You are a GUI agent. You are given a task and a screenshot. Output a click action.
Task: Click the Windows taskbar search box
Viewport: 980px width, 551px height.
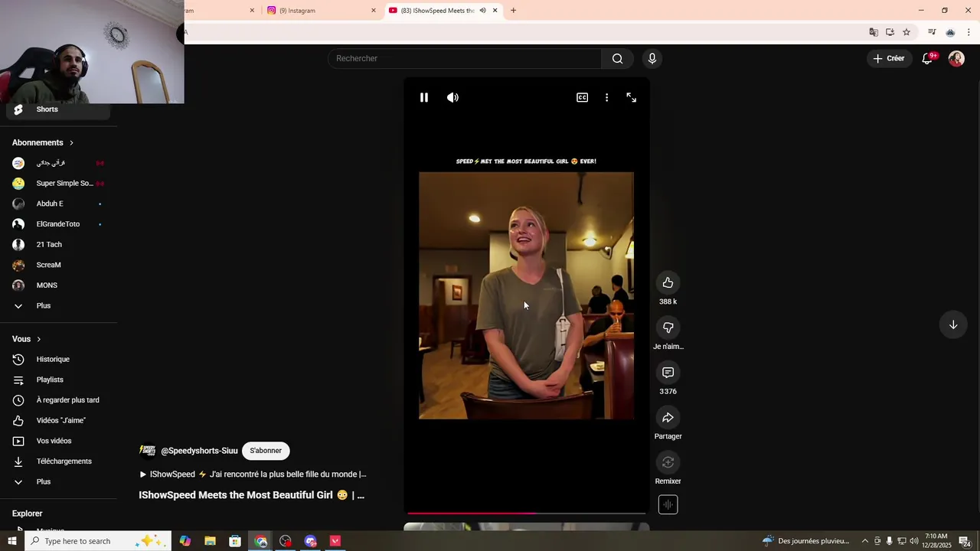point(96,541)
